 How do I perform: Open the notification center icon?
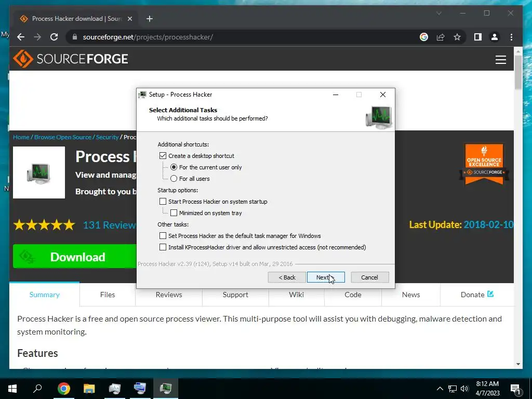tap(515, 389)
